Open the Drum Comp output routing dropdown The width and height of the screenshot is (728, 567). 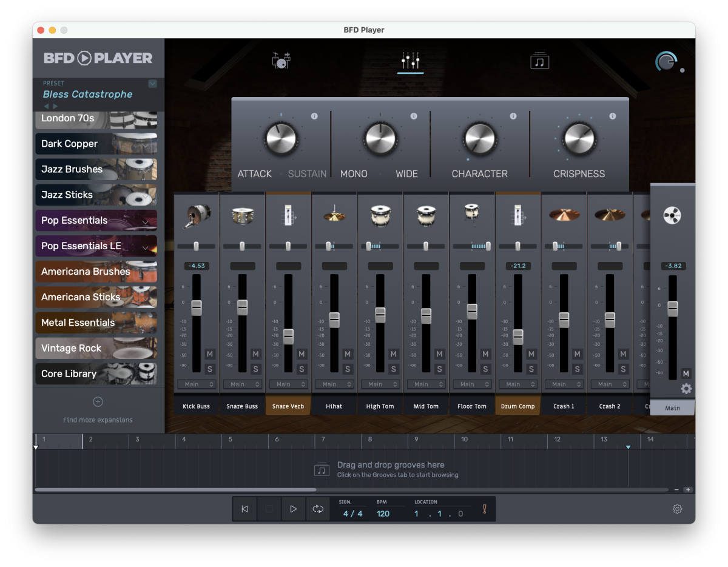[518, 384]
